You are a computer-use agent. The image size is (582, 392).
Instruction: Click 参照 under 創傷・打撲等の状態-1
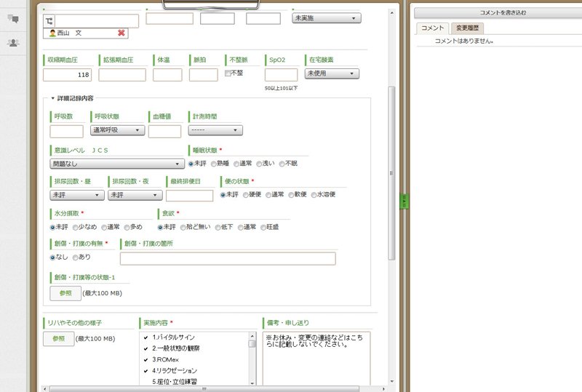pyautogui.click(x=65, y=293)
